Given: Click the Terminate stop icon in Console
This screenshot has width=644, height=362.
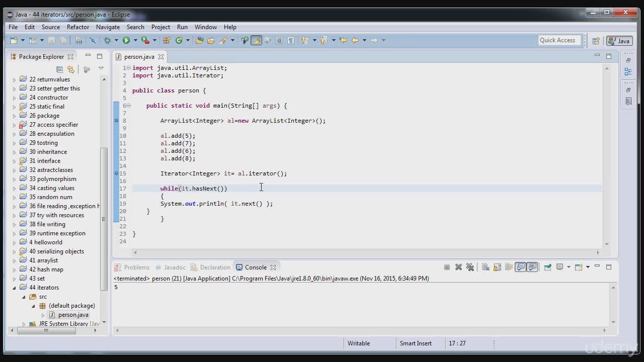Looking at the screenshot, I should pos(447,267).
